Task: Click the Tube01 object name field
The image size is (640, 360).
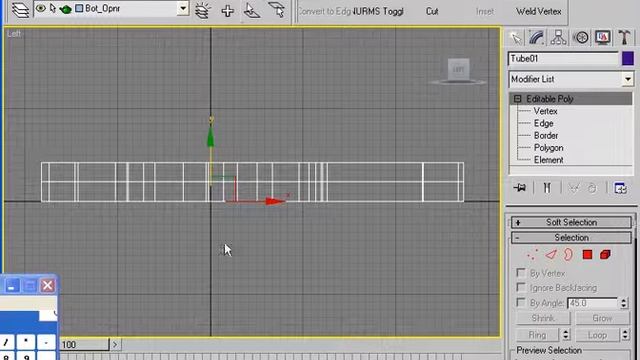Action: 564,59
